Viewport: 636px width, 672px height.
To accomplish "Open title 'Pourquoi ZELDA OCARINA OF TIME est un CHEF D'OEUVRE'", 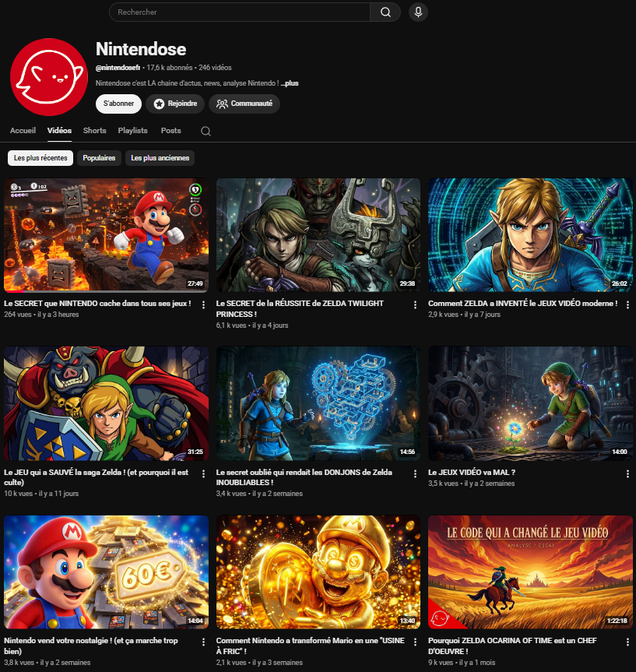I will coord(512,646).
